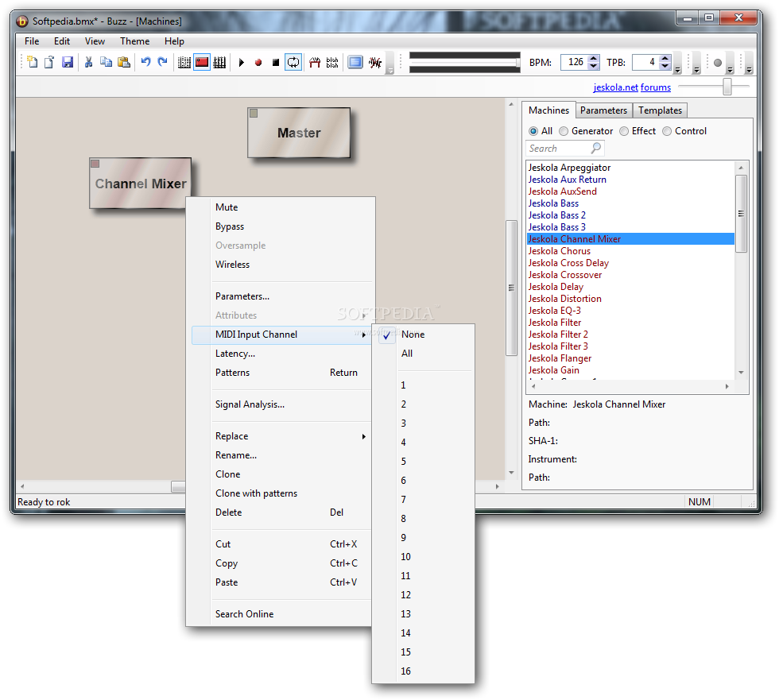Click the Paste clipboard icon
This screenshot has width=779, height=700.
(124, 62)
